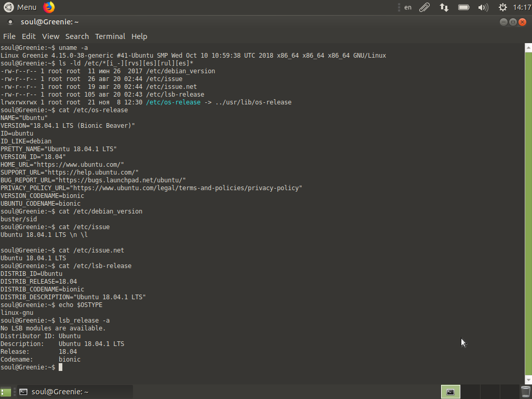This screenshot has height=399, width=532.
Task: Open the Edit menu
Action: pyautogui.click(x=29, y=36)
